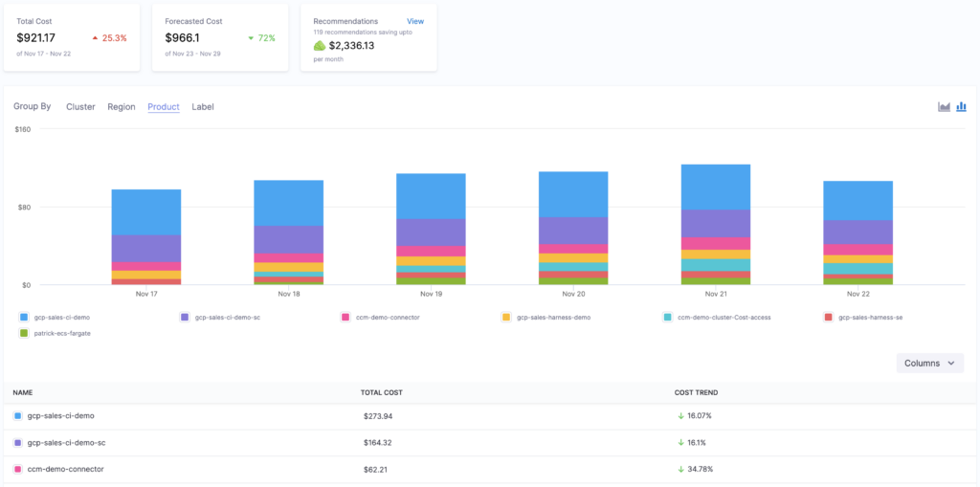The image size is (980, 487).
Task: Click down arrow beside 16.1% cost trend
Action: click(680, 442)
